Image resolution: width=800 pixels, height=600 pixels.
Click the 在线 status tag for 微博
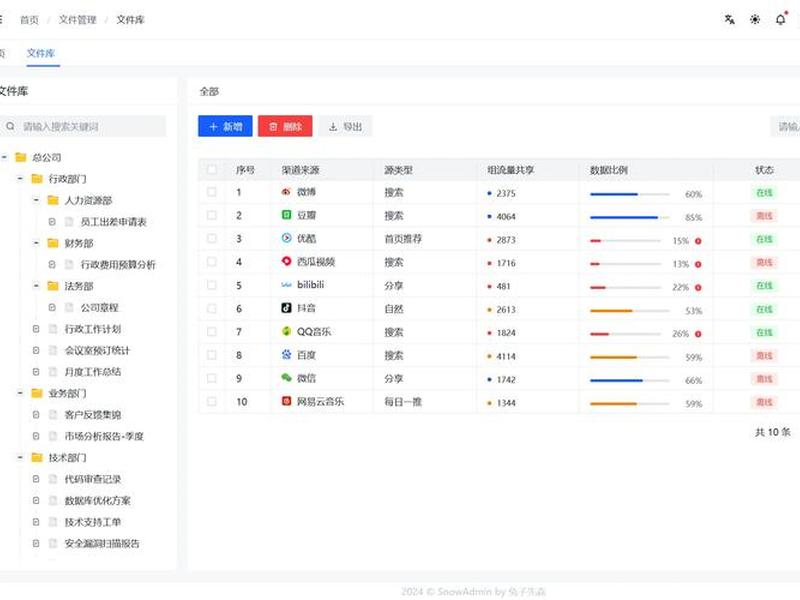[764, 192]
